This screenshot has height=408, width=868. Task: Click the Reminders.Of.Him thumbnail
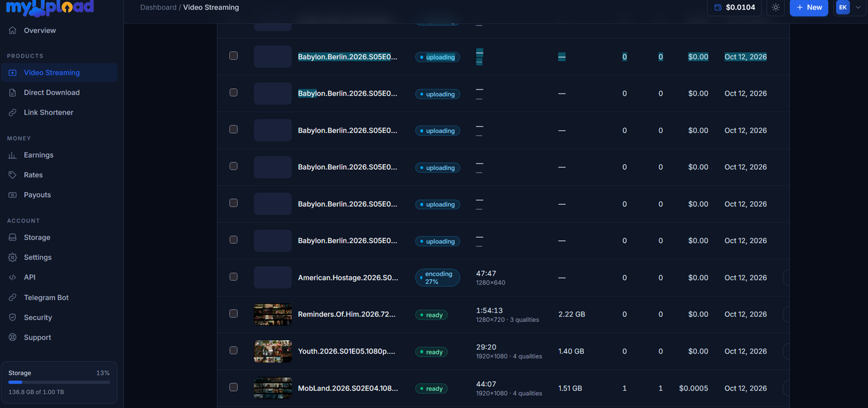(x=273, y=314)
